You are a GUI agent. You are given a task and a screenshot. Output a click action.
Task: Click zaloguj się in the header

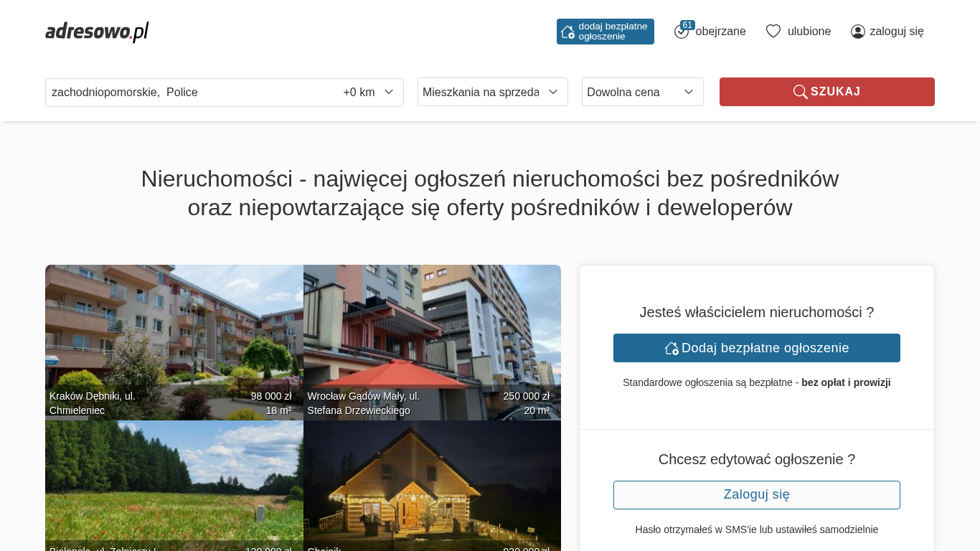(x=896, y=32)
